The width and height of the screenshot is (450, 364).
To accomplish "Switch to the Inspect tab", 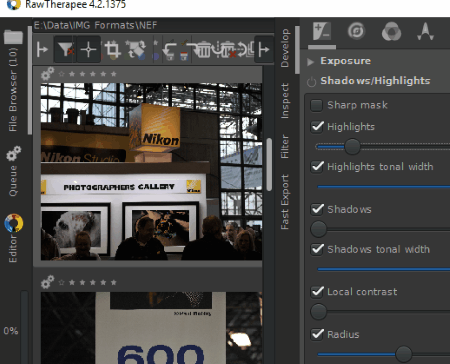I will click(x=284, y=101).
